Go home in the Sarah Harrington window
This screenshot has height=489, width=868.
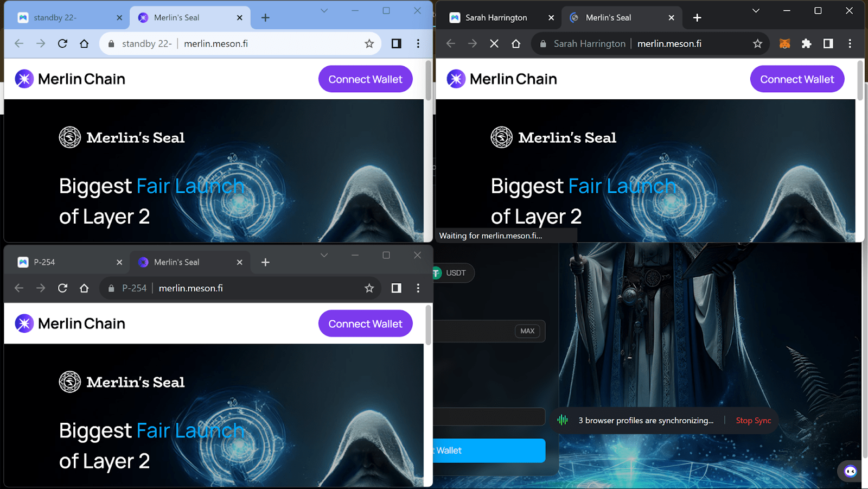tap(516, 43)
